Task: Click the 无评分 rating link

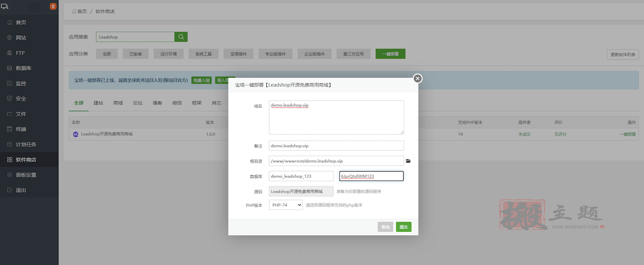Action: pyautogui.click(x=561, y=134)
